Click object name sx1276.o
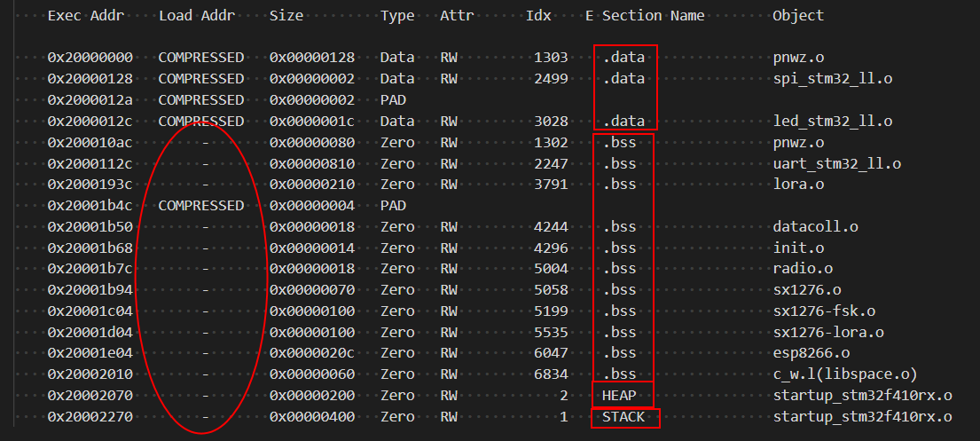Viewport: 980px width, 441px height. pos(807,290)
